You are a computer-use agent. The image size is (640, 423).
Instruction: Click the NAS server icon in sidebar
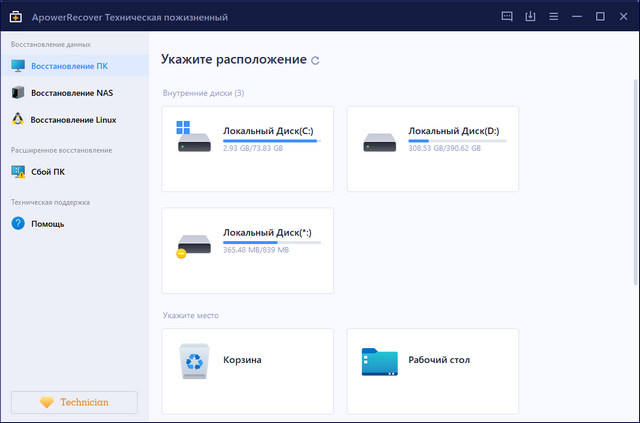point(18,93)
